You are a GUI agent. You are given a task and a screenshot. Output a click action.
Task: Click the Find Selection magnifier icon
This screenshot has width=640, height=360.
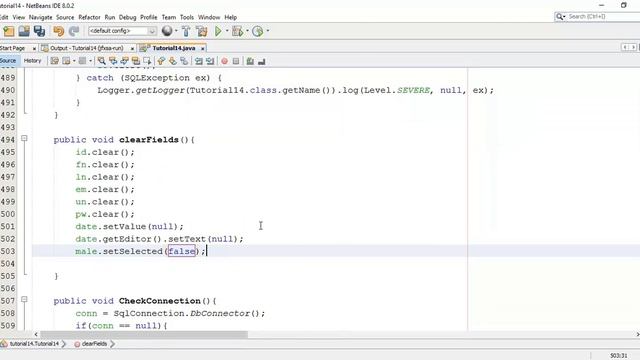[102, 61]
